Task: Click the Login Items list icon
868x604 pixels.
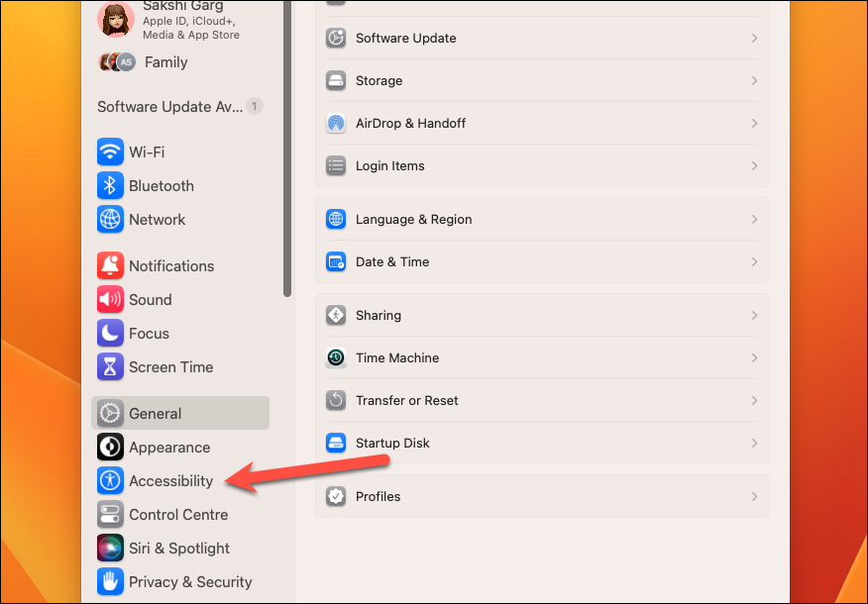Action: tap(336, 166)
